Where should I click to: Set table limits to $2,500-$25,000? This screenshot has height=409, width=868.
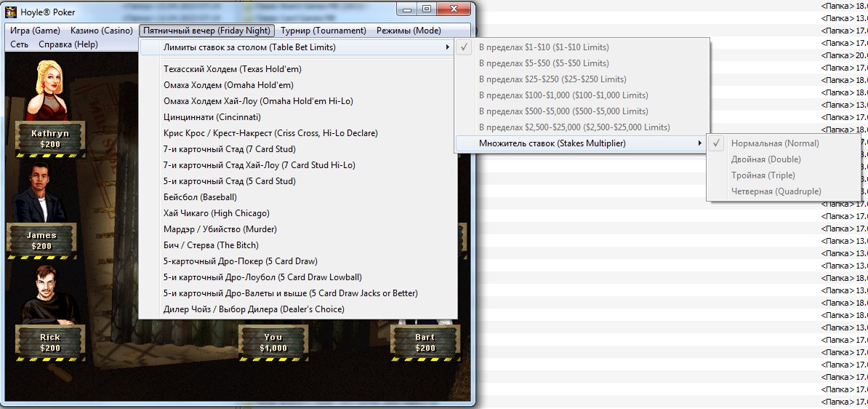tap(582, 127)
